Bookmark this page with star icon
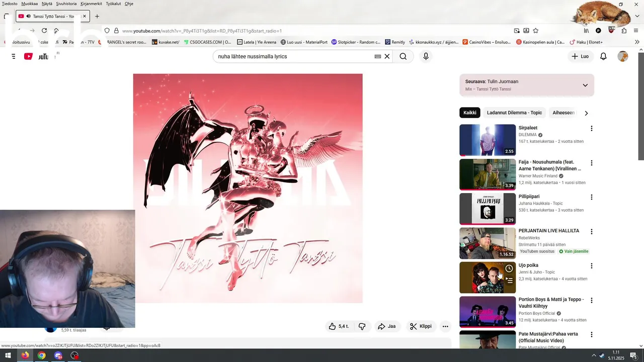The width and height of the screenshot is (644, 362). [x=536, y=31]
